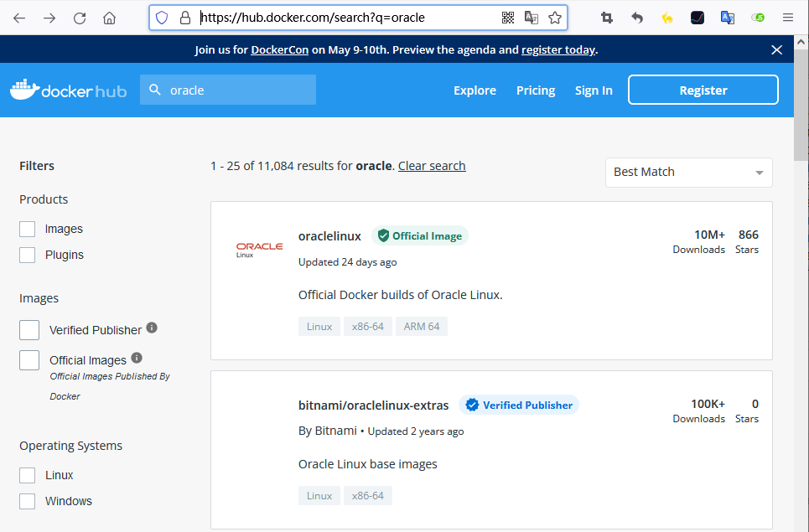
Task: Open the Explore menu item
Action: coord(475,90)
